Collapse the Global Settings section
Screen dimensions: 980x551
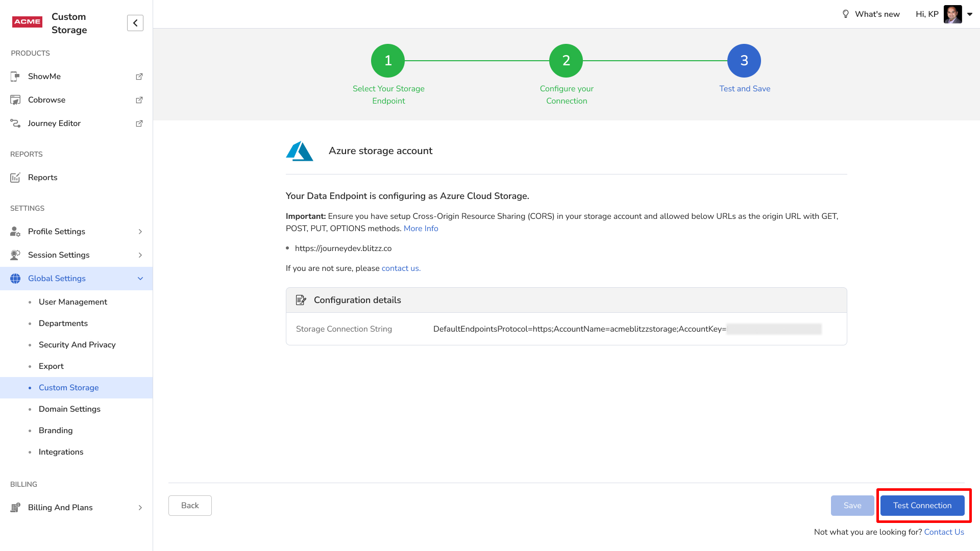(140, 279)
